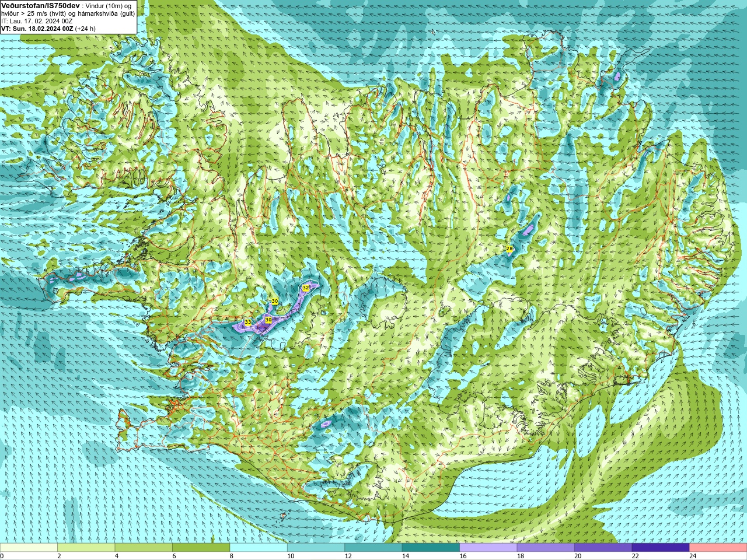
Task: Pick the 10–12 m/s turquoise legend swatch
Action: (x=316, y=548)
